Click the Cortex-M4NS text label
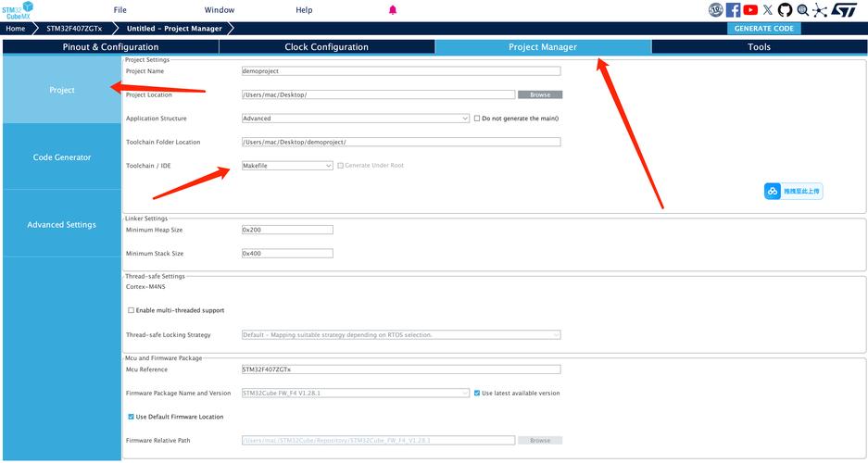Screen dimensions: 868x463 145,286
